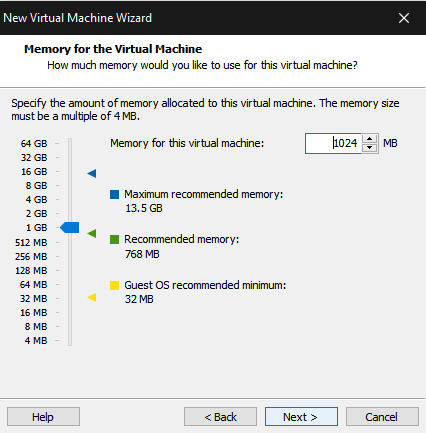Cancel the New Virtual Machine Wizard
This screenshot has width=426, height=433.
click(x=382, y=417)
